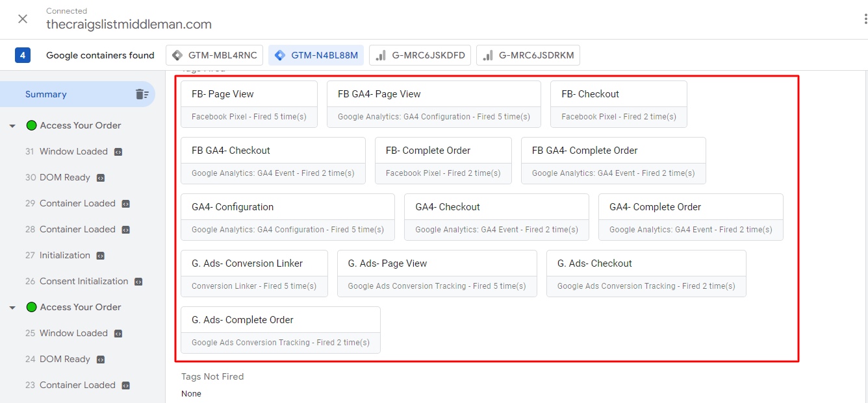This screenshot has height=403, width=868.
Task: Switch to the G-MRC6JSDRKM container tab
Action: coord(528,55)
